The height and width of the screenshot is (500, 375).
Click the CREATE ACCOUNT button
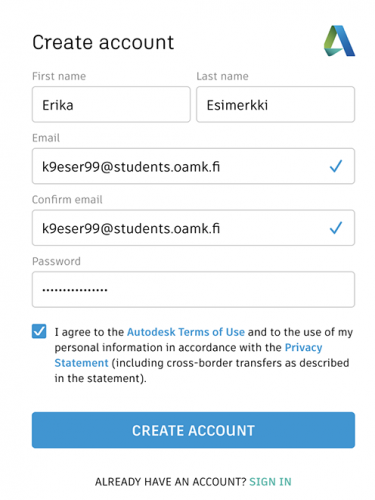click(193, 430)
